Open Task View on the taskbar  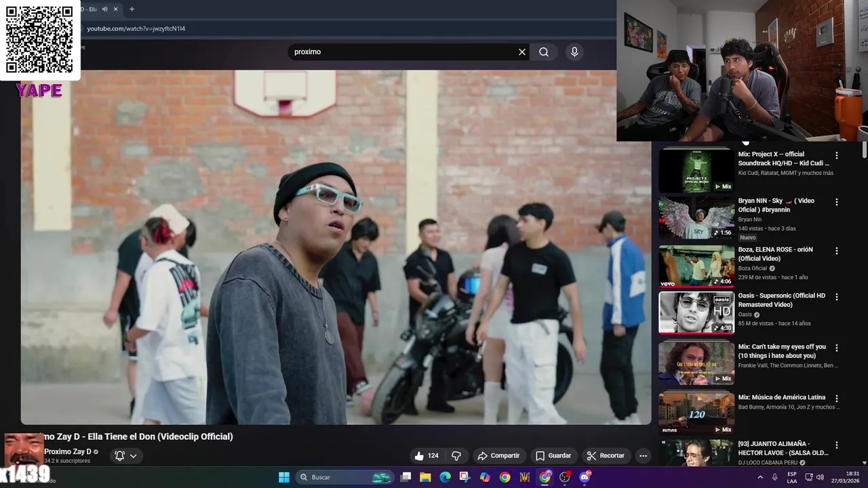pyautogui.click(x=406, y=477)
